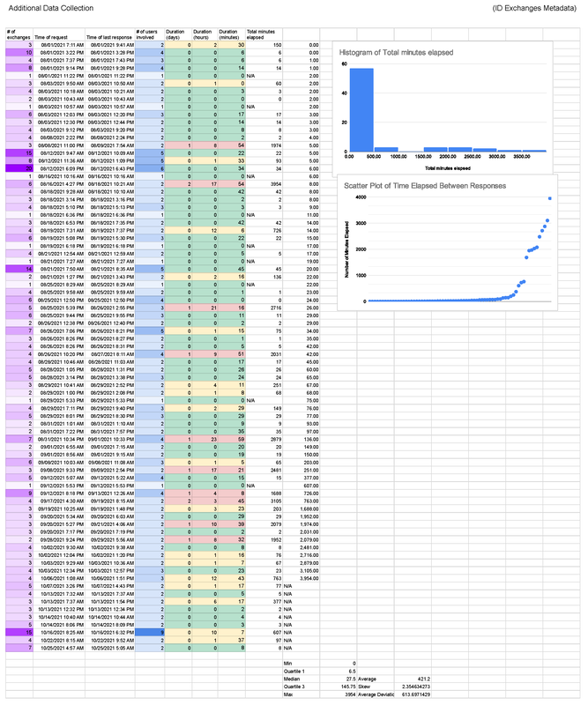The image size is (588, 705).
Task: Select the '10/16/2021 6:32 PM' response cell
Action: (110, 632)
